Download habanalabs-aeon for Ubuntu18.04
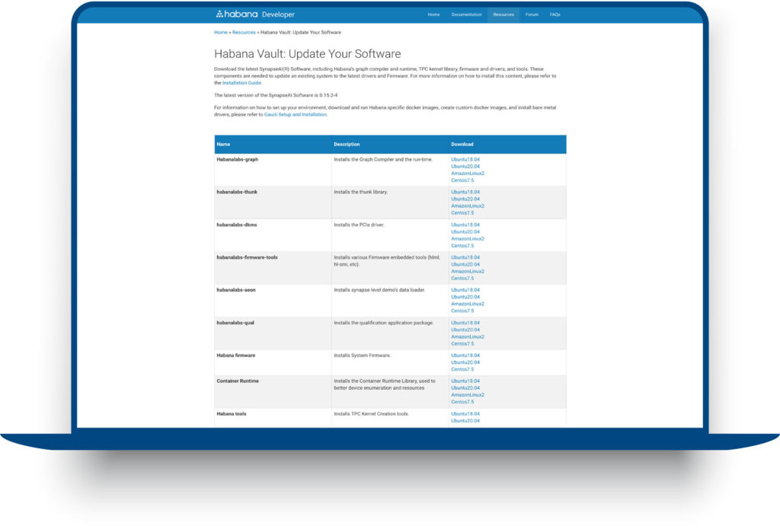The image size is (780, 532). coord(465,290)
